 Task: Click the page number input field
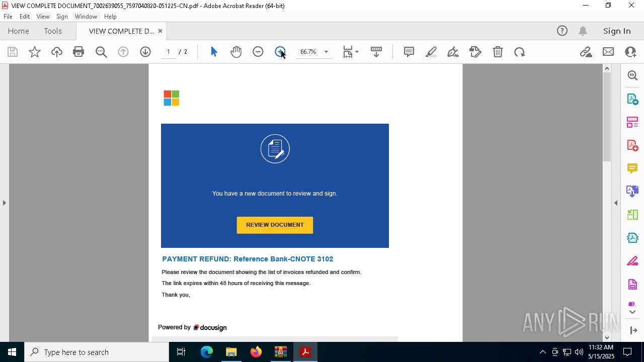(169, 52)
